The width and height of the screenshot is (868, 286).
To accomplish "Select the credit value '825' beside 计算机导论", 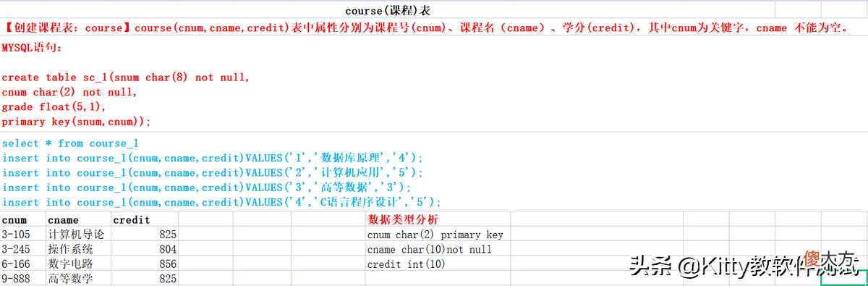I will 145,235.
